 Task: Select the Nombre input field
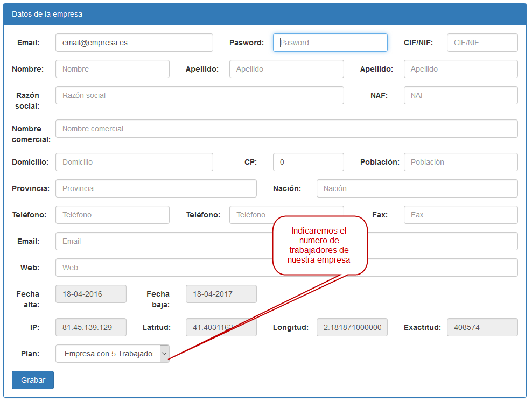pos(112,69)
